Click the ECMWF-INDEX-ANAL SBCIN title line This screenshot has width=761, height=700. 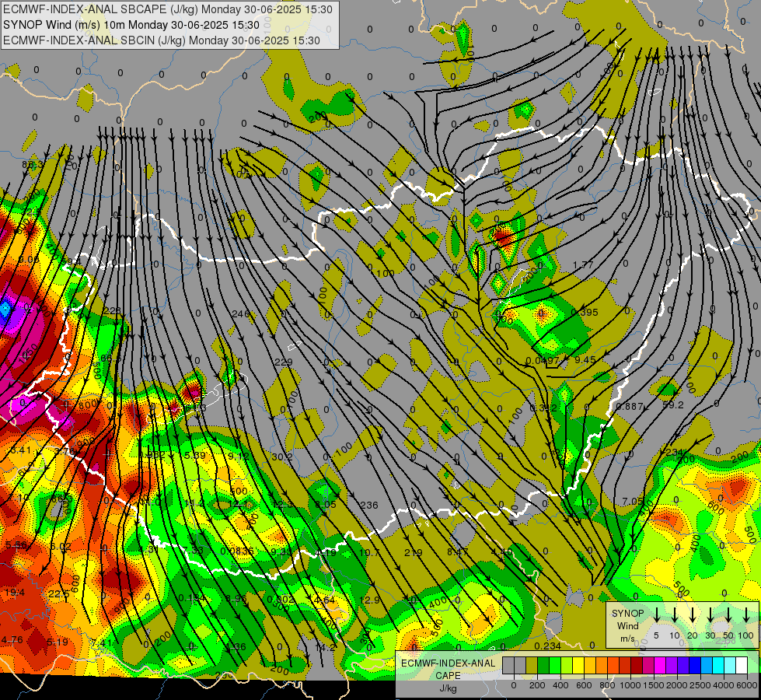point(162,40)
